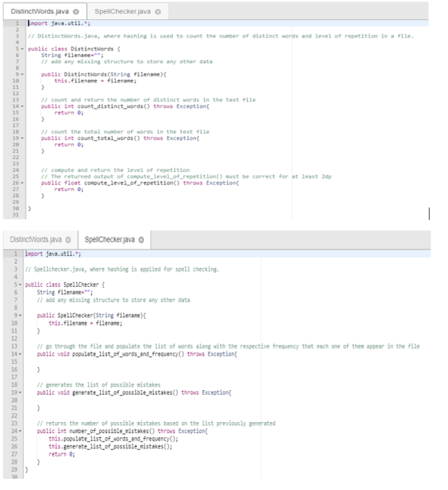The height and width of the screenshot is (490, 448).
Task: Collapse the SpellChecker class fold arrow
Action: coord(20,285)
